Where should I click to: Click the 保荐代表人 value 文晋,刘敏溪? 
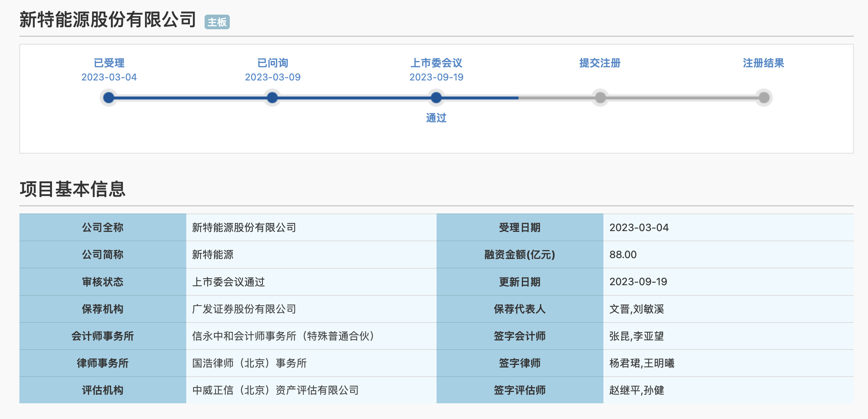[636, 309]
